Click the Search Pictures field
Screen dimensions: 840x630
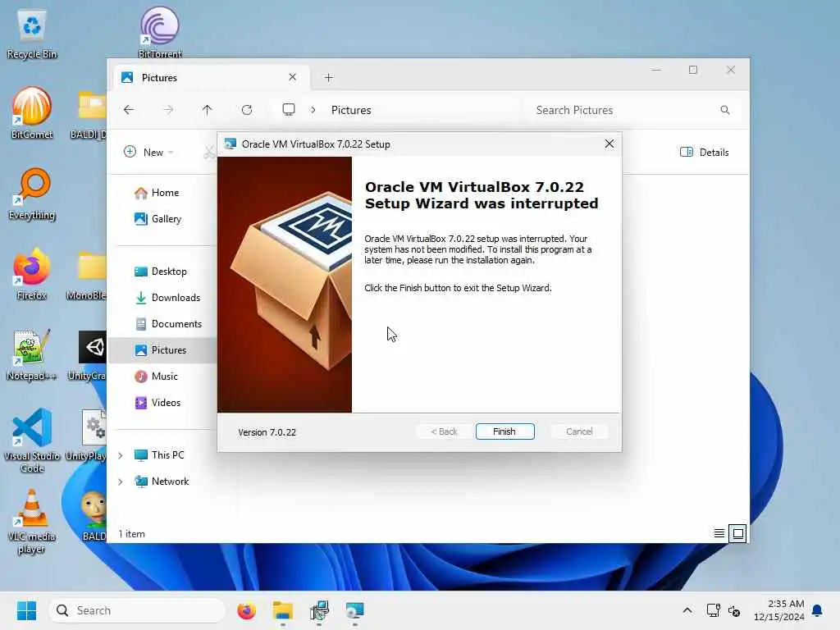[632, 110]
